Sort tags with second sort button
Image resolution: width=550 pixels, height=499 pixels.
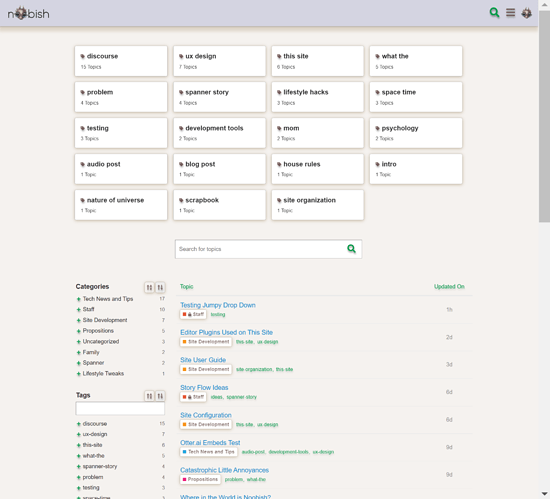(160, 396)
